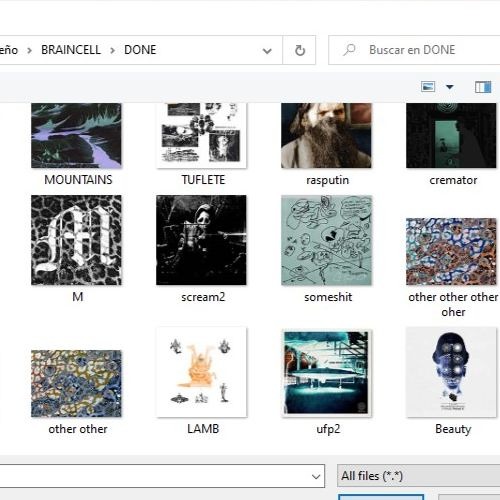
Task: Open the file name combo box dropdown
Action: [x=316, y=476]
